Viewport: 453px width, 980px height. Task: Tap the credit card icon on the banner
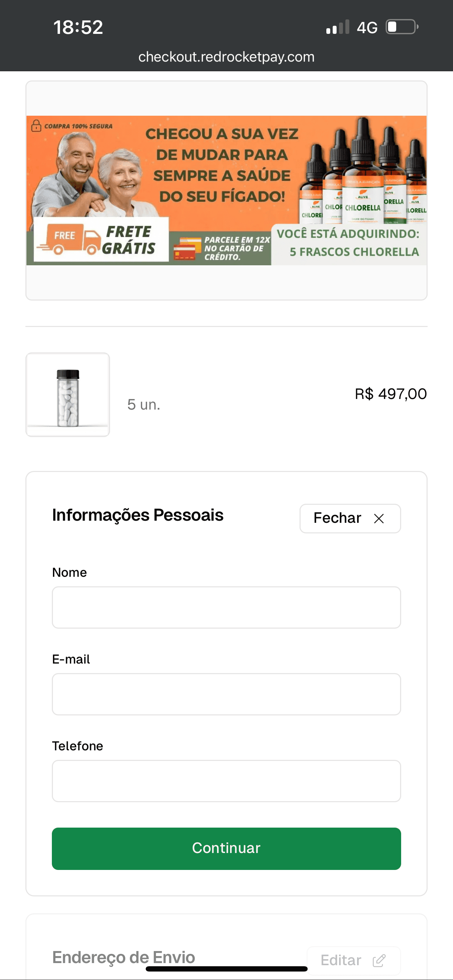187,248
